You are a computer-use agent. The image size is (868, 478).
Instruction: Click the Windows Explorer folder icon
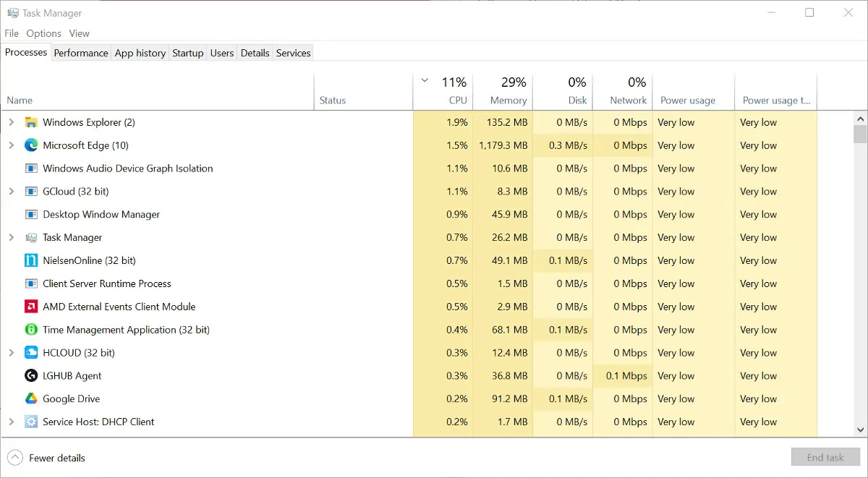[31, 121]
